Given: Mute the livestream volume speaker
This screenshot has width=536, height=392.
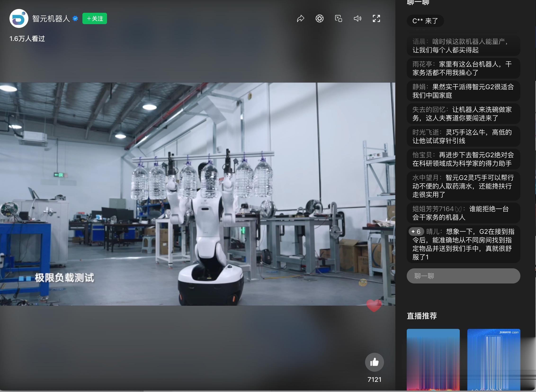Looking at the screenshot, I should [357, 18].
